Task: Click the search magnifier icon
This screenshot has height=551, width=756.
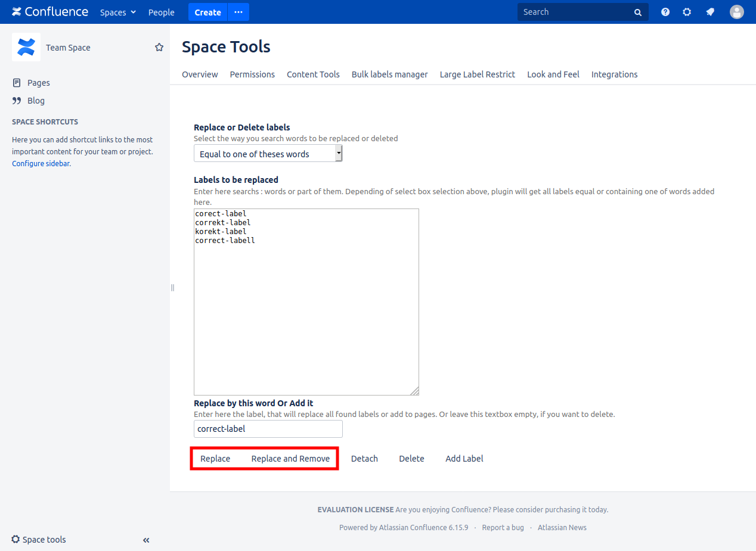Action: click(x=638, y=13)
